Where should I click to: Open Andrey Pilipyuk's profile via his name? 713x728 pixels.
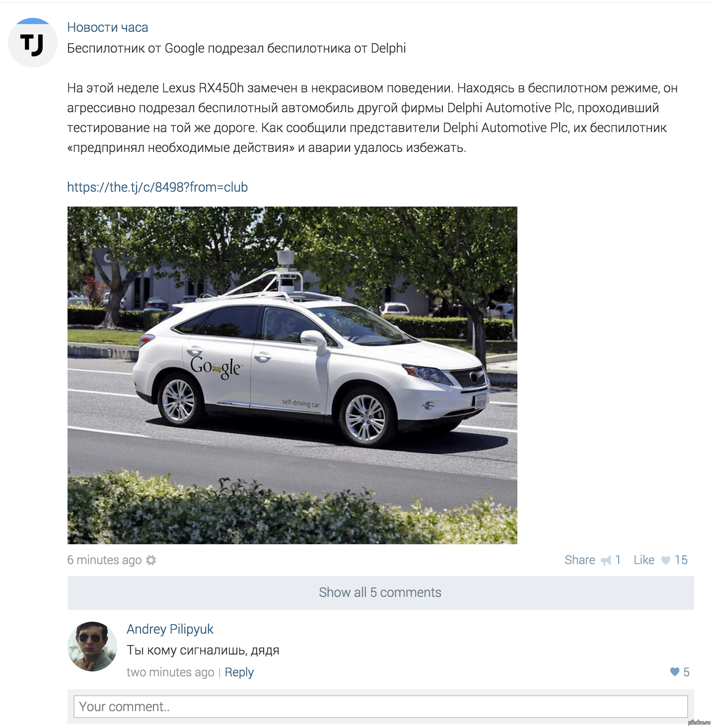point(170,629)
